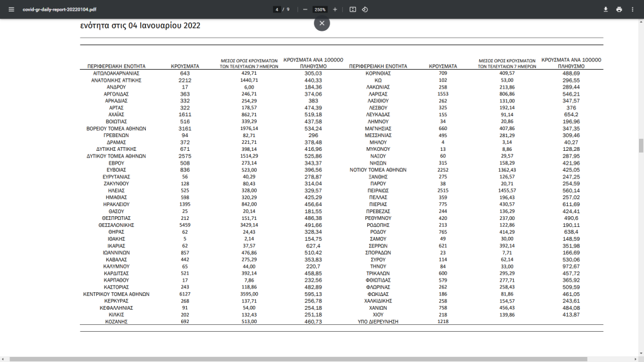The height and width of the screenshot is (362, 644).
Task: Click the scroll right arrow
Action: point(635,359)
